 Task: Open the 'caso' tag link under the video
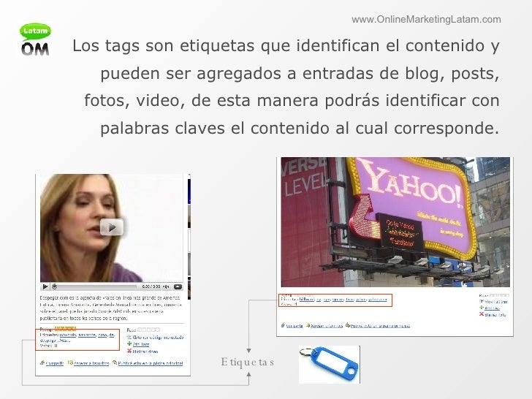102,335
